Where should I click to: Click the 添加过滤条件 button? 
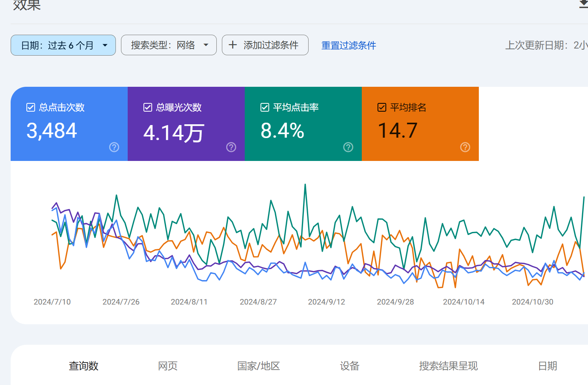265,45
